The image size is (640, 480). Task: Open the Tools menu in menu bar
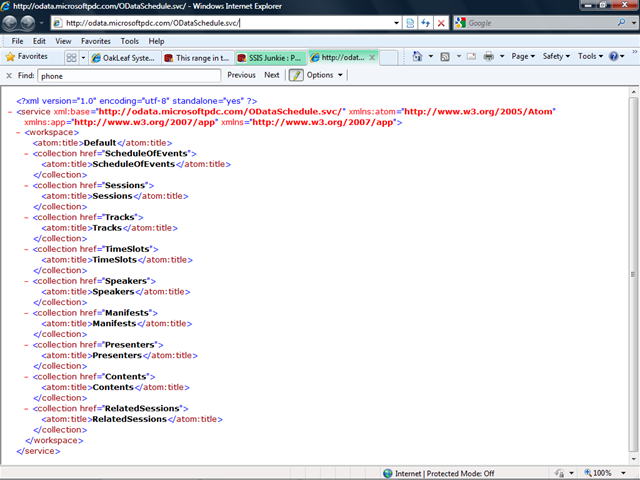click(129, 41)
